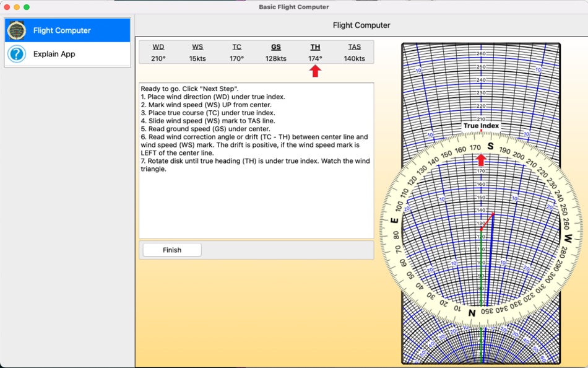Click the 140kts true airspeed value

(x=354, y=58)
